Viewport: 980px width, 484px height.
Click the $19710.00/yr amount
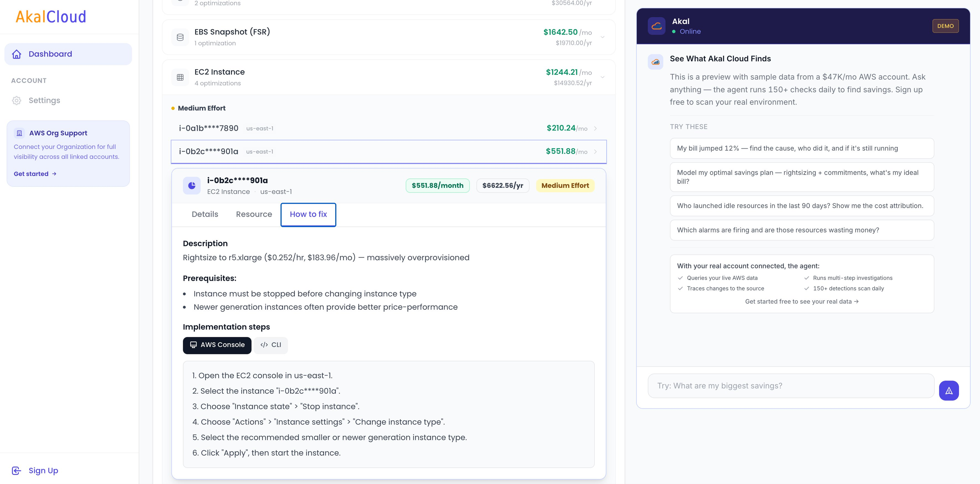[x=574, y=43]
